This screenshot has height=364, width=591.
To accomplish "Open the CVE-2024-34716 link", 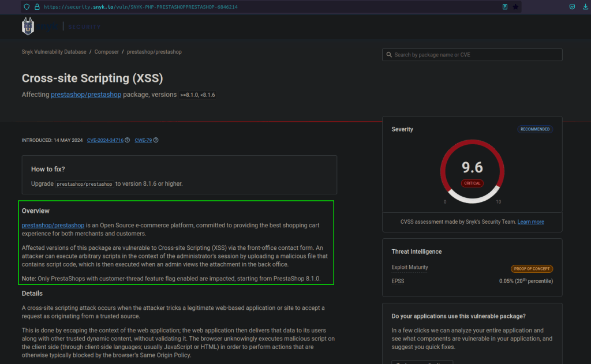I will point(105,140).
